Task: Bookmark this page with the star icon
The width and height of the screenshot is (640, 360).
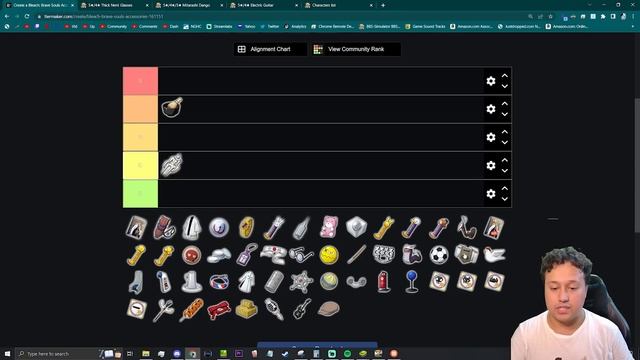Action: click(x=551, y=16)
